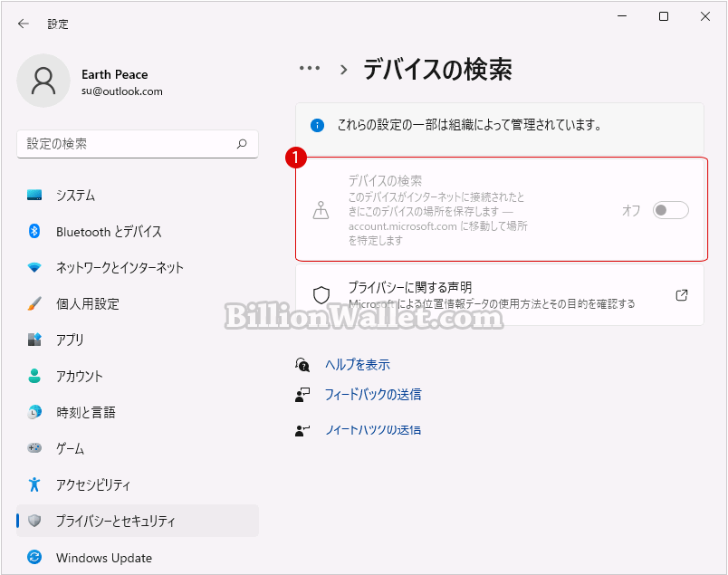Select ゲーム category
This screenshot has width=728, height=575.
138,448
